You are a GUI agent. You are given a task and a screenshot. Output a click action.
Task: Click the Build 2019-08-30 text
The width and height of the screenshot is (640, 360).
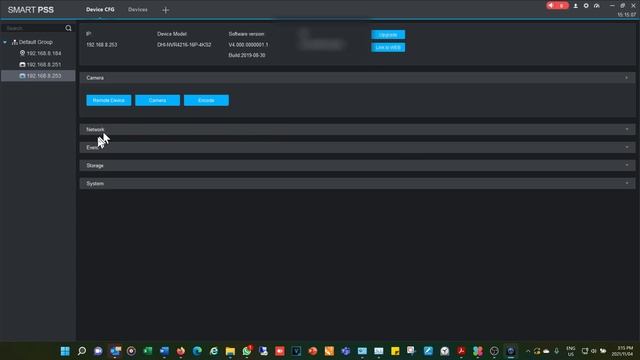click(x=247, y=55)
